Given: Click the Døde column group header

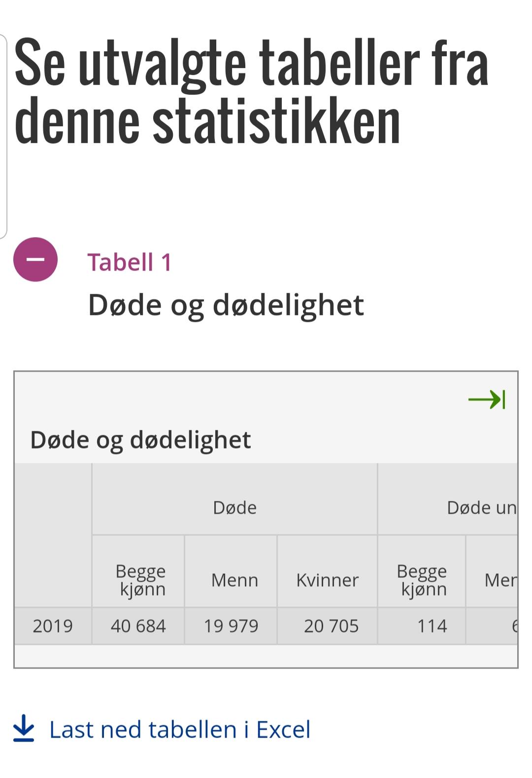Looking at the screenshot, I should (x=234, y=507).
